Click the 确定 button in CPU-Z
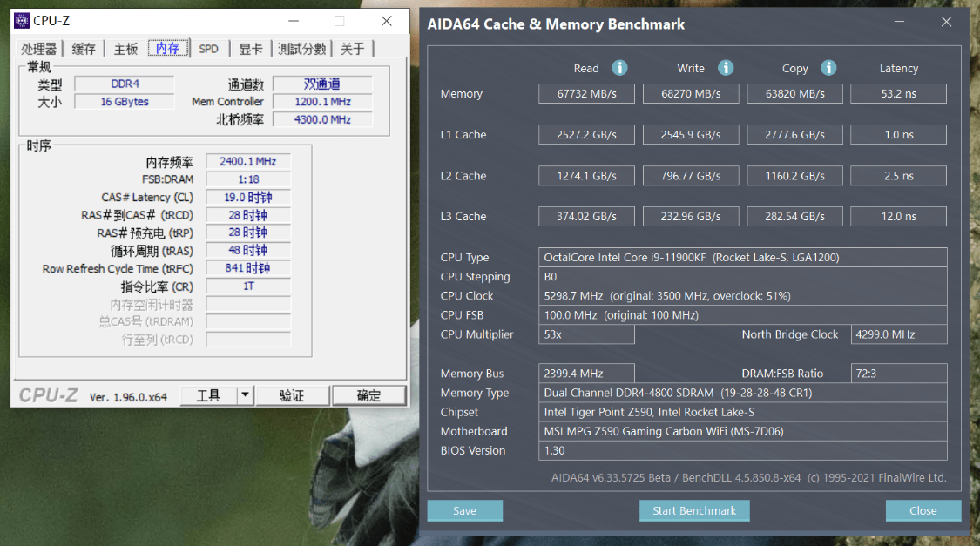This screenshot has width=980, height=546. [x=368, y=395]
